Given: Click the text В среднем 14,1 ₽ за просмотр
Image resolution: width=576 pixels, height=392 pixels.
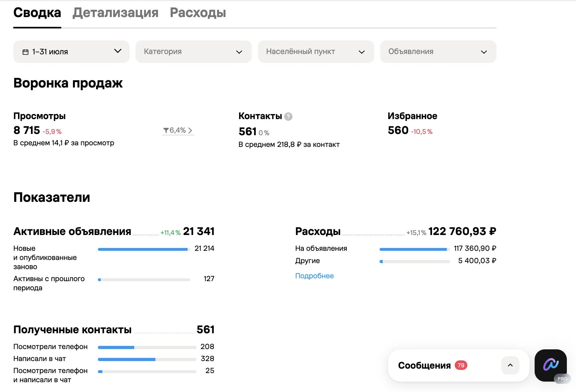Looking at the screenshot, I should pos(64,143).
